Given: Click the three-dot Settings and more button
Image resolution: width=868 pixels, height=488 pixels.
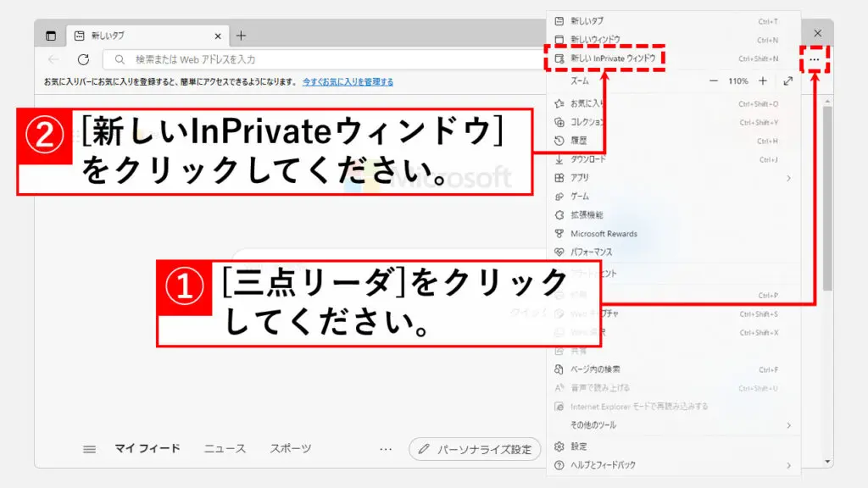Looking at the screenshot, I should click(815, 59).
